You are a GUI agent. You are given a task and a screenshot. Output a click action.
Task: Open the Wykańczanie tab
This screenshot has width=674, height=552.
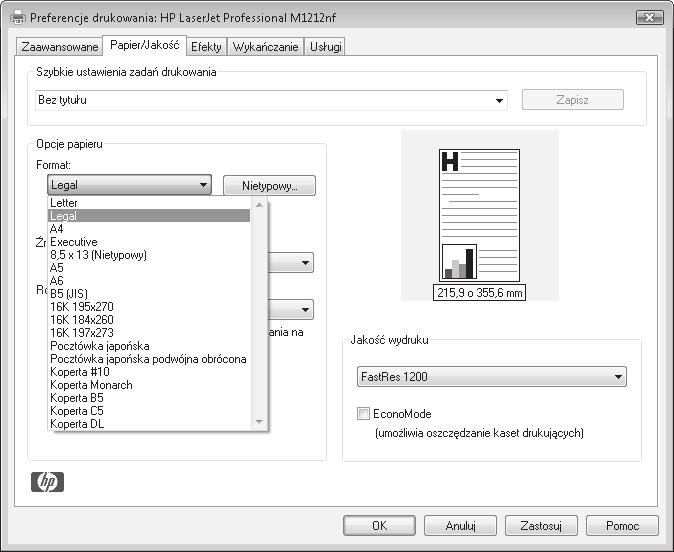click(x=265, y=46)
